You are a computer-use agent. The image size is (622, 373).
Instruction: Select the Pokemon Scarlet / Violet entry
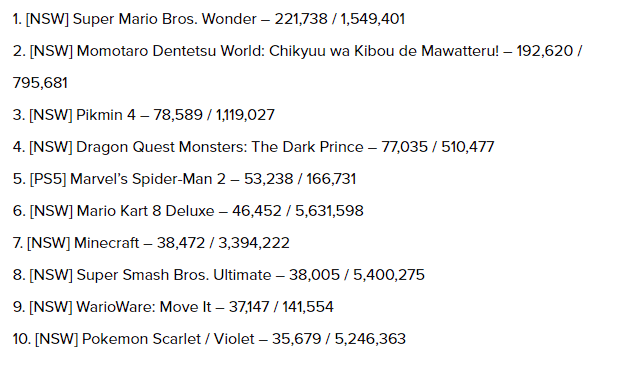click(209, 339)
